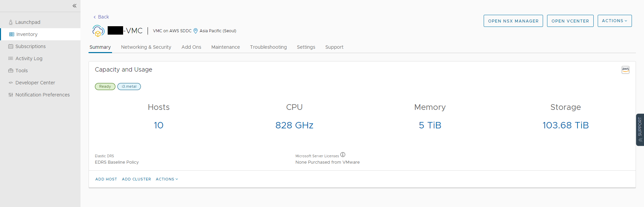Screen dimensions: 644x207
Task: Switch to the Summary tab
Action: pos(100,47)
